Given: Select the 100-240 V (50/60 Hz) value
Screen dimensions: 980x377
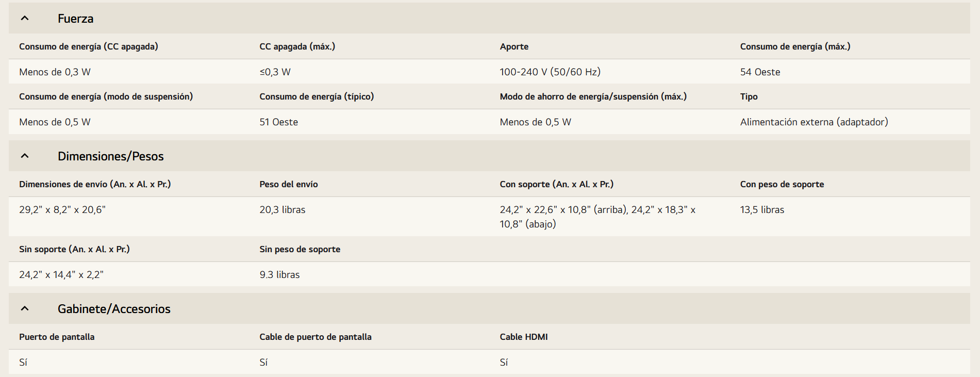Looking at the screenshot, I should click(x=550, y=72).
